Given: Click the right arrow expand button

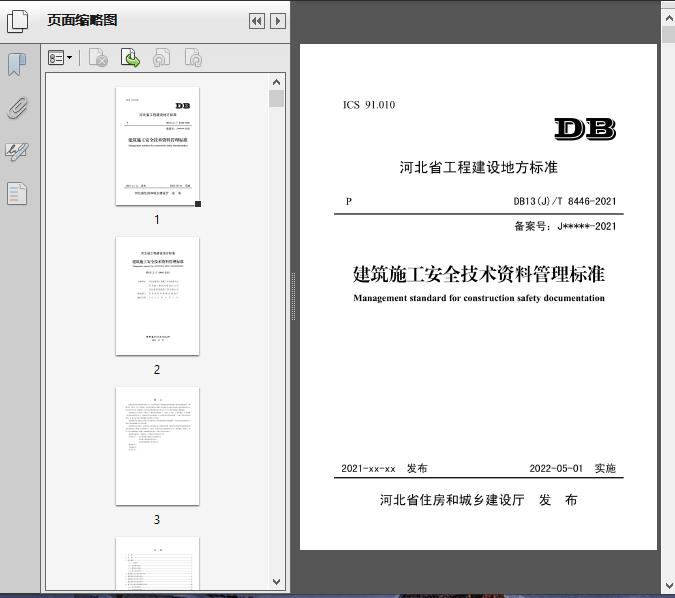Looking at the screenshot, I should 278,21.
